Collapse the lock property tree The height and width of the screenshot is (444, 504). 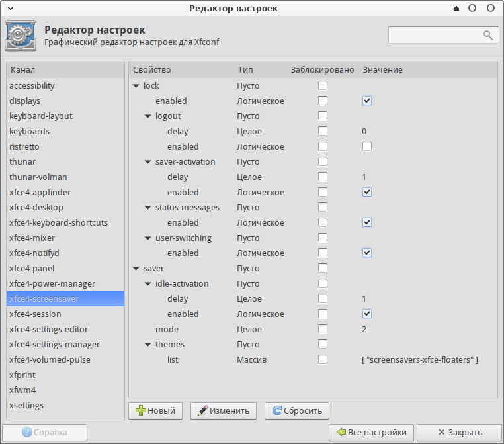click(x=136, y=86)
